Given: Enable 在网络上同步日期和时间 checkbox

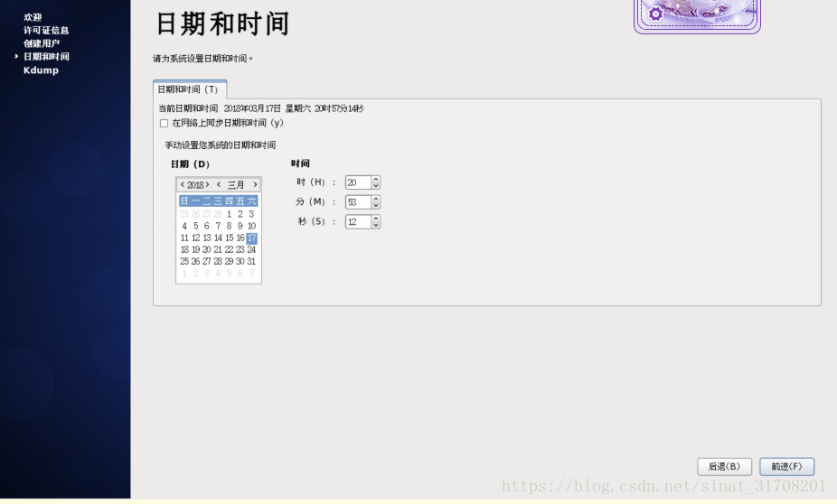Looking at the screenshot, I should click(164, 123).
